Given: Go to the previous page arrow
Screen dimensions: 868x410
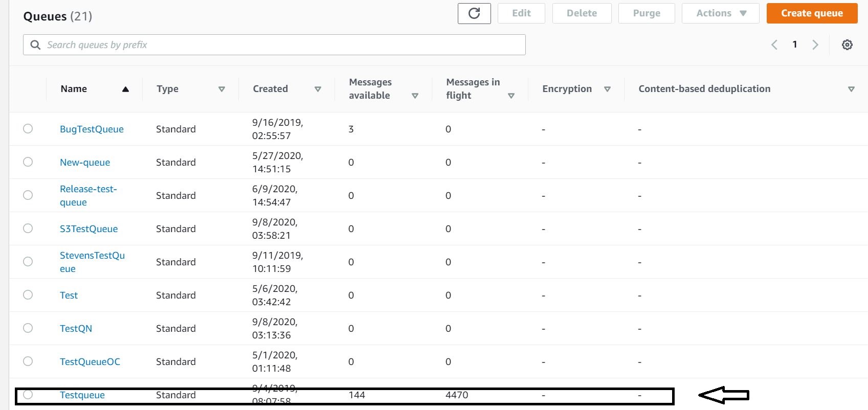Looking at the screenshot, I should pyautogui.click(x=774, y=45).
